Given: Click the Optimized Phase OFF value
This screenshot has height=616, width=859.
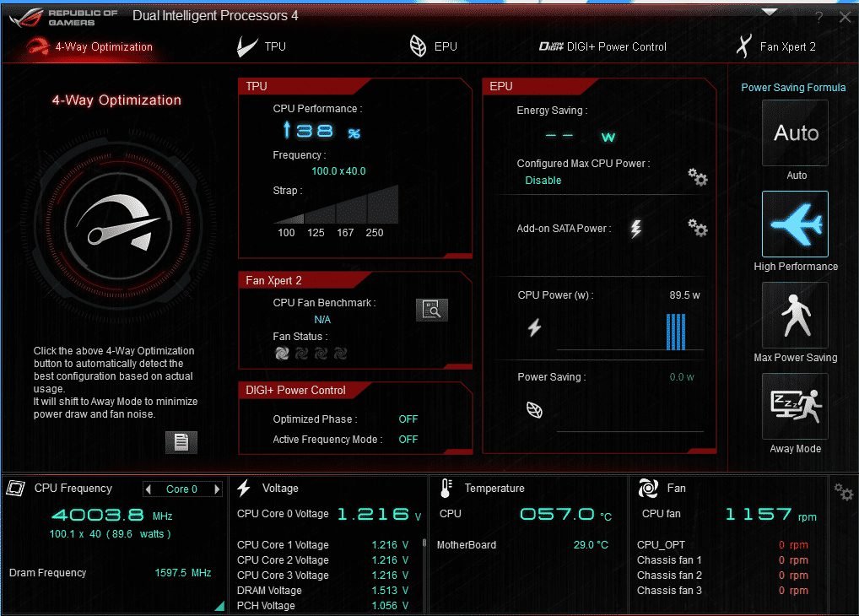Looking at the screenshot, I should click(x=408, y=419).
